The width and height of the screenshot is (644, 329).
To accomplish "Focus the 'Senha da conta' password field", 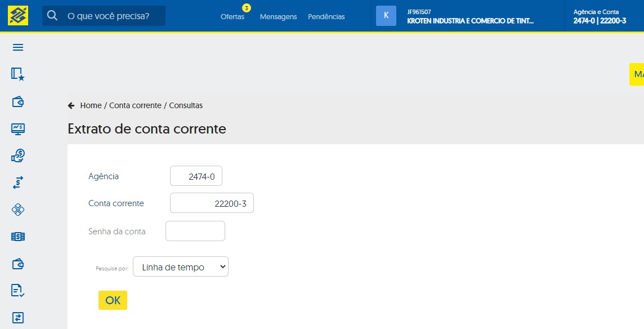I will pos(195,231).
